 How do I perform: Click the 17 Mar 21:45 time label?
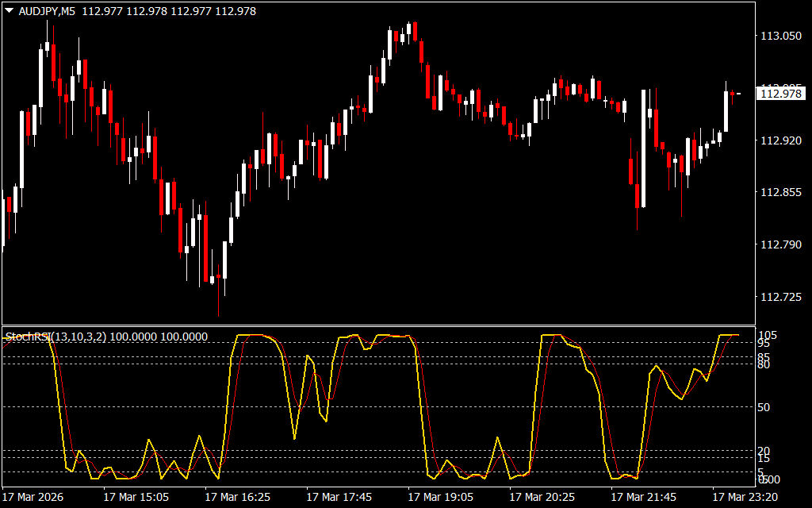click(643, 497)
